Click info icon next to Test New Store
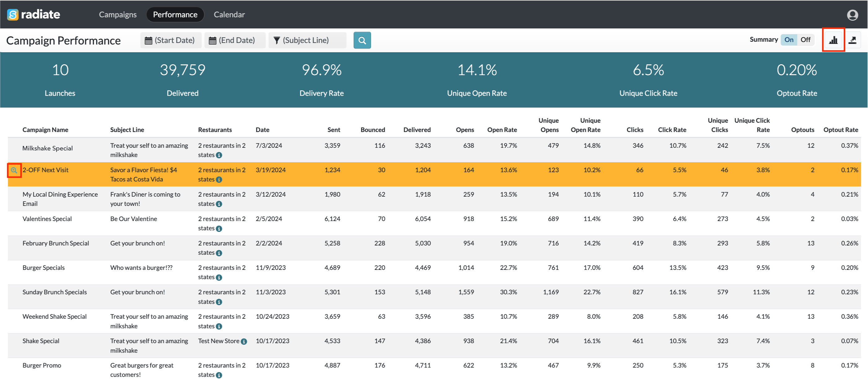 click(244, 341)
